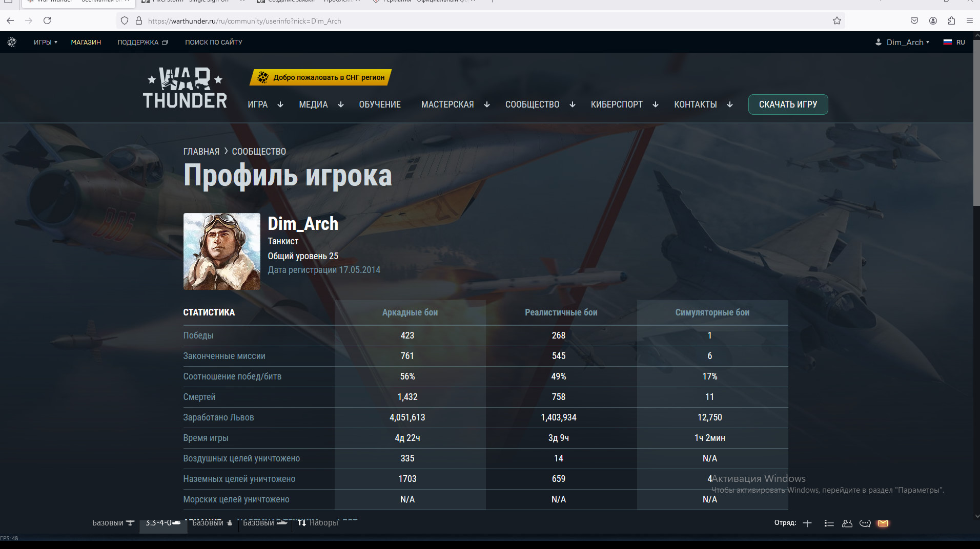Viewport: 980px width, 549px height.
Task: Open ПОИСК ПО САЙТУ site search
Action: [214, 42]
